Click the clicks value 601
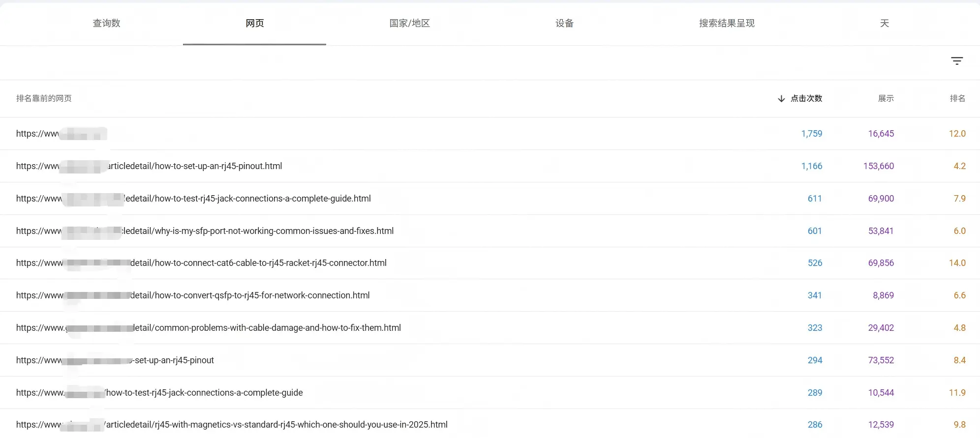Image resolution: width=980 pixels, height=438 pixels. point(815,231)
